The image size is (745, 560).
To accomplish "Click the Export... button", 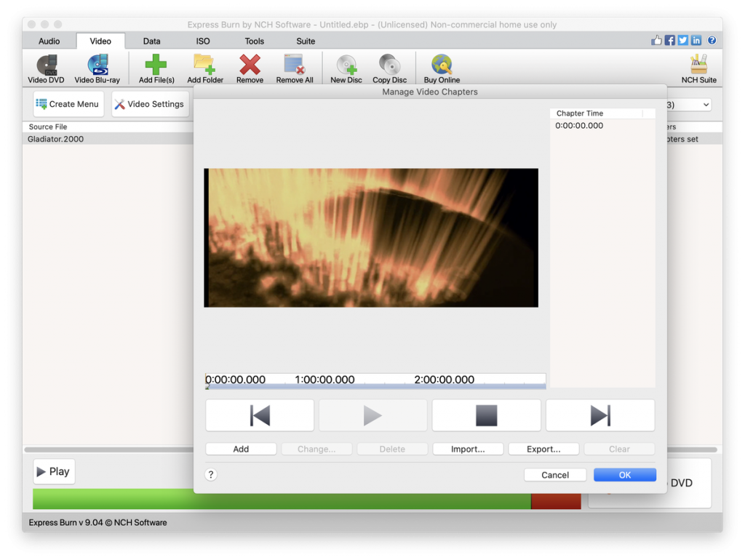I will coord(543,449).
